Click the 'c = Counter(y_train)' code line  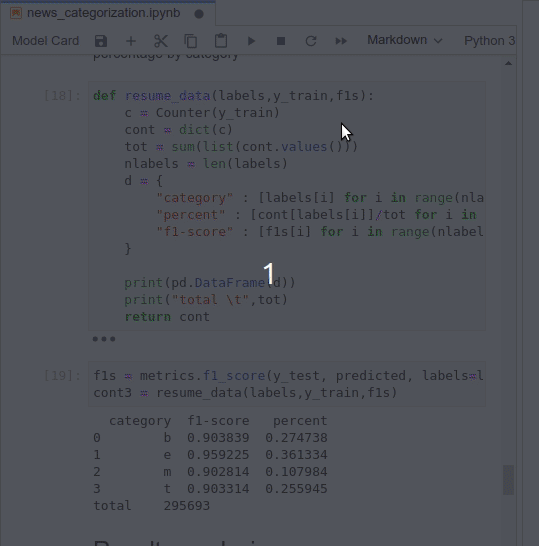[x=202, y=113]
